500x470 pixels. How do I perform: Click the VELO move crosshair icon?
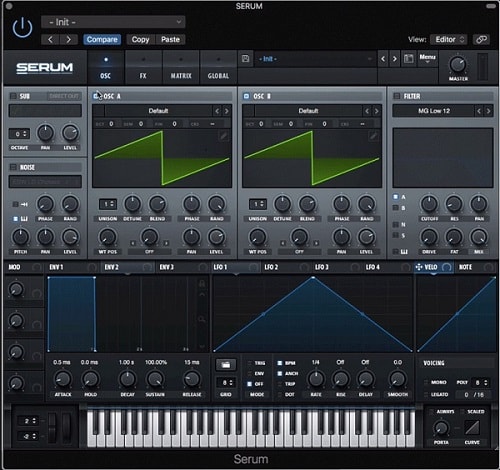(419, 267)
